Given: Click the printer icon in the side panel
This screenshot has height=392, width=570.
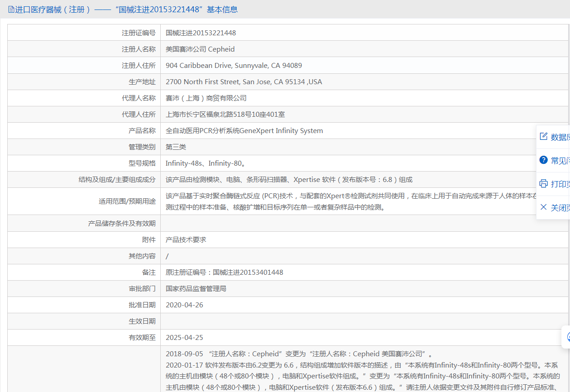Looking at the screenshot, I should pyautogui.click(x=544, y=184).
